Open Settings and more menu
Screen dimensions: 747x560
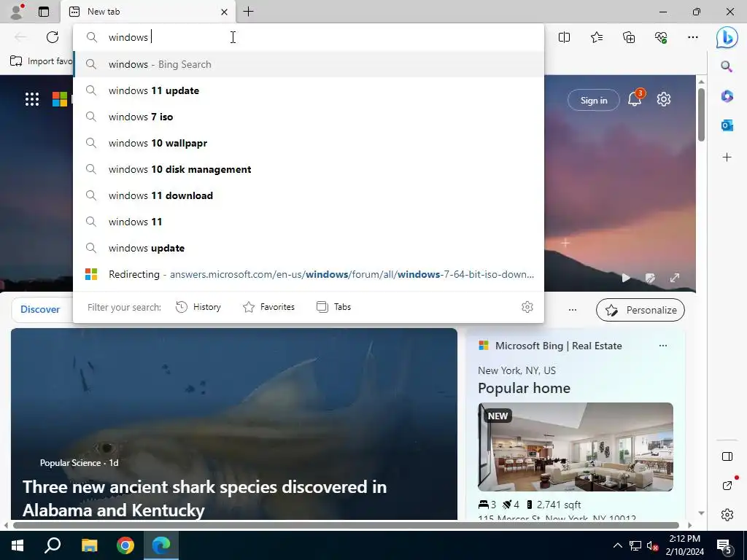pyautogui.click(x=693, y=37)
